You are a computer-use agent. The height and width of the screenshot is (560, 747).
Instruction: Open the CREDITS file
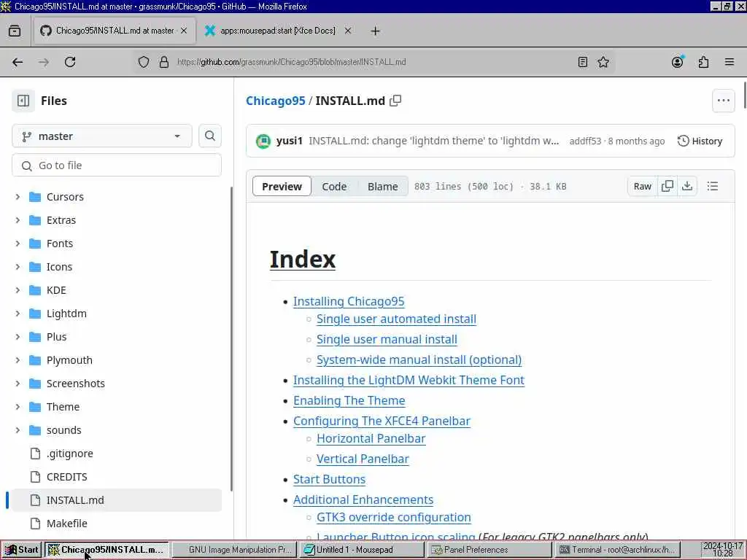point(66,477)
